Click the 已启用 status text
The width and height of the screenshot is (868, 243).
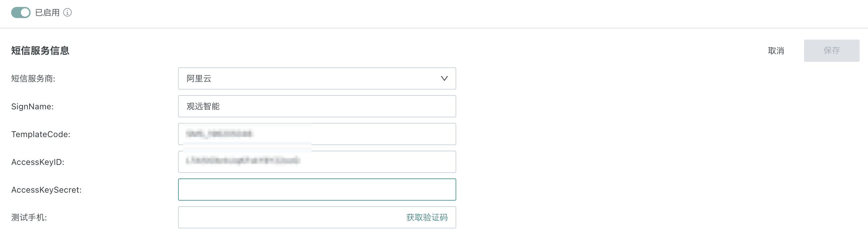(x=47, y=12)
